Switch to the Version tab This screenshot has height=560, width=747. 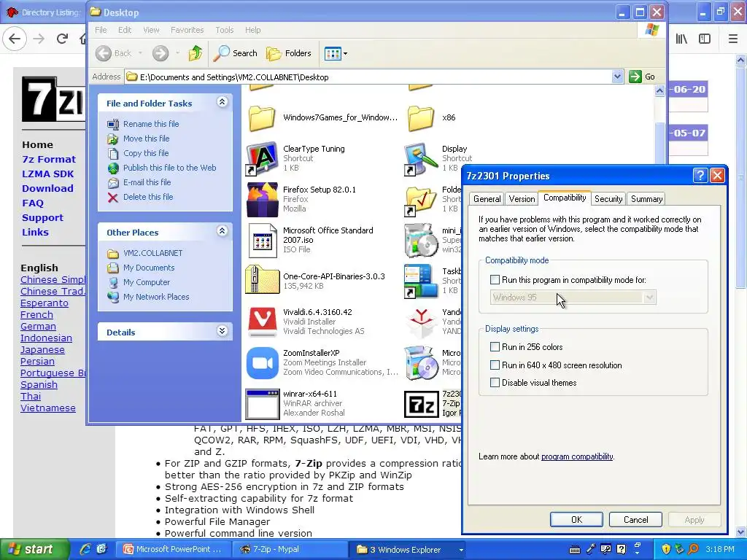[x=522, y=199]
